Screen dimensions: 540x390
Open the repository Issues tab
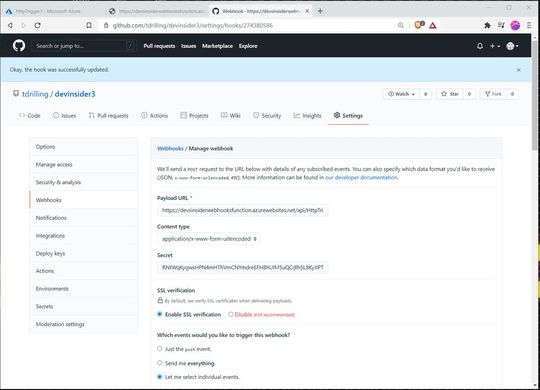click(64, 115)
